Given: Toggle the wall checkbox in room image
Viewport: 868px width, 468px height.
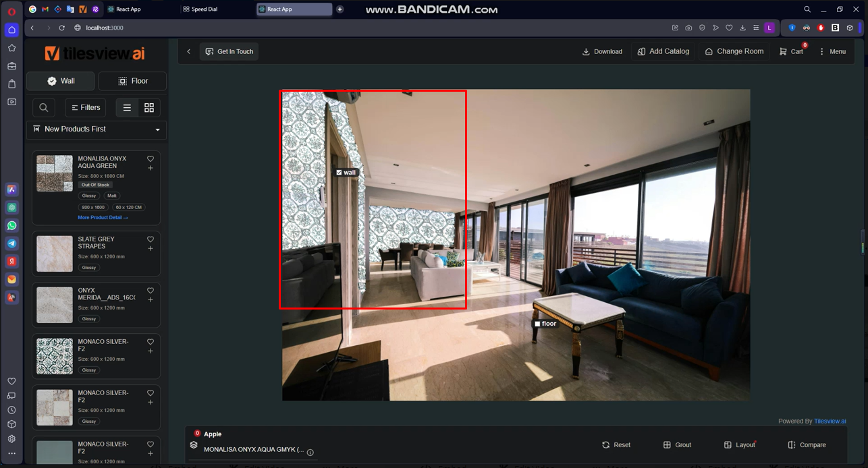Looking at the screenshot, I should [340, 173].
